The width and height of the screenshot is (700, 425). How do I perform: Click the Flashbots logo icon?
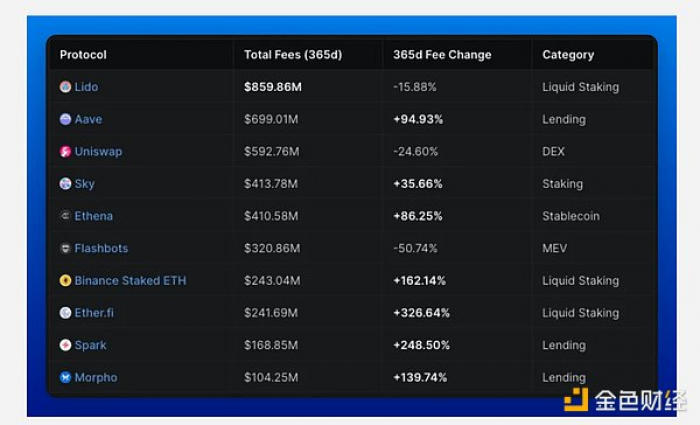coord(65,248)
